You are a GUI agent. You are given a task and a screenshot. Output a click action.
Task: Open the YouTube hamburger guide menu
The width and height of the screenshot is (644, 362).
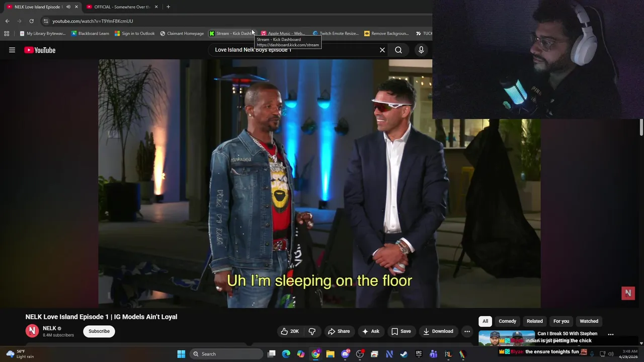tap(12, 50)
